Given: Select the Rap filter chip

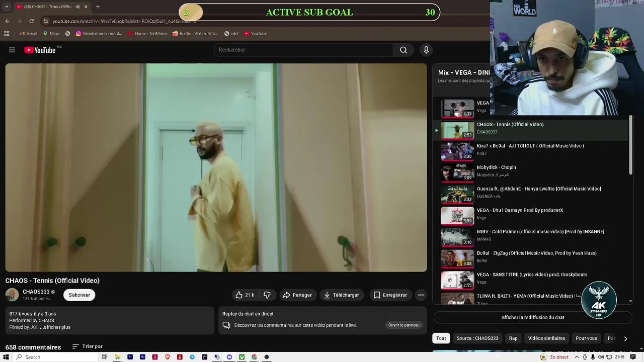Looking at the screenshot, I should [513, 338].
